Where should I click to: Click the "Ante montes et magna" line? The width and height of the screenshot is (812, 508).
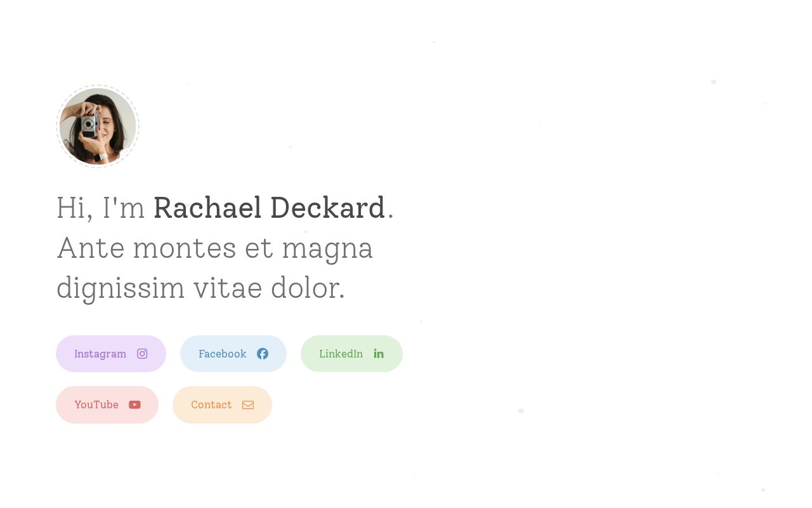click(x=214, y=248)
